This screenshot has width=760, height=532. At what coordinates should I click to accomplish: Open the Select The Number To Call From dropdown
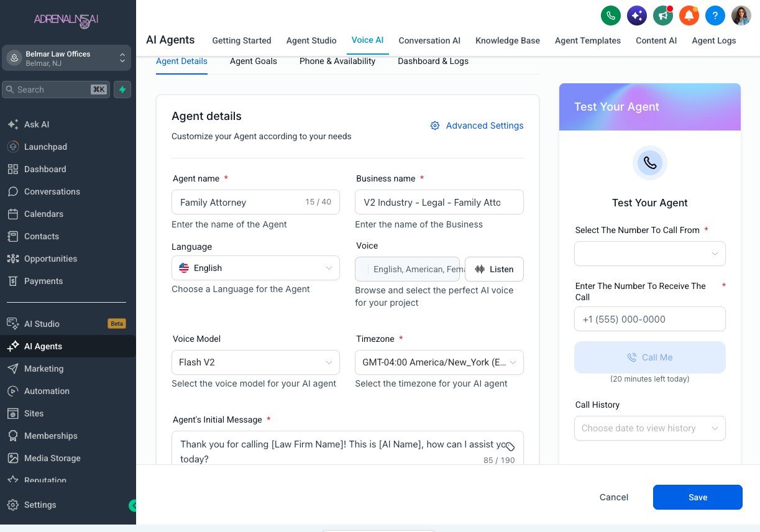pos(650,254)
